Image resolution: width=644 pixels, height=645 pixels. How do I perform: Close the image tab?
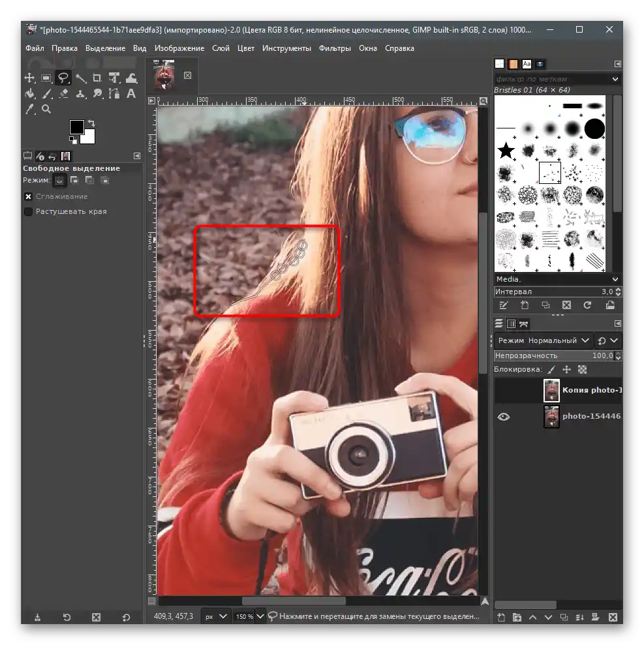(188, 75)
